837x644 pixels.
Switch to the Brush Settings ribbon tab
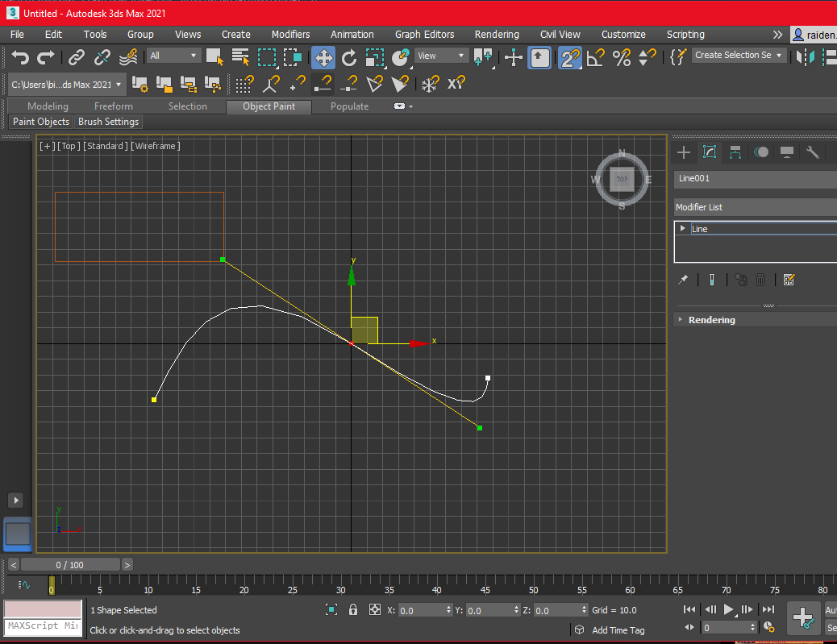pos(108,122)
